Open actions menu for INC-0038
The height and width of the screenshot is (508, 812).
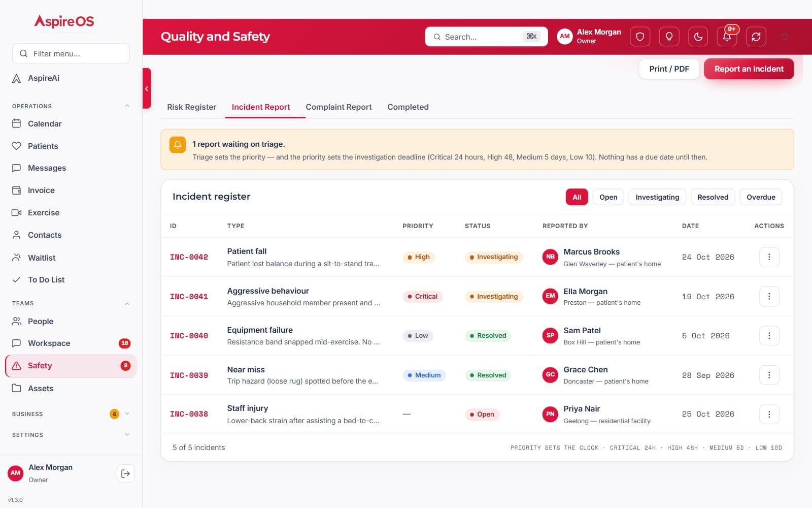click(x=769, y=415)
